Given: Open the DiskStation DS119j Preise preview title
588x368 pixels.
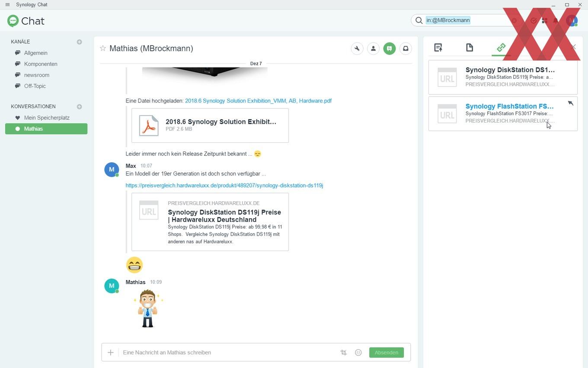Looking at the screenshot, I should [x=224, y=216].
